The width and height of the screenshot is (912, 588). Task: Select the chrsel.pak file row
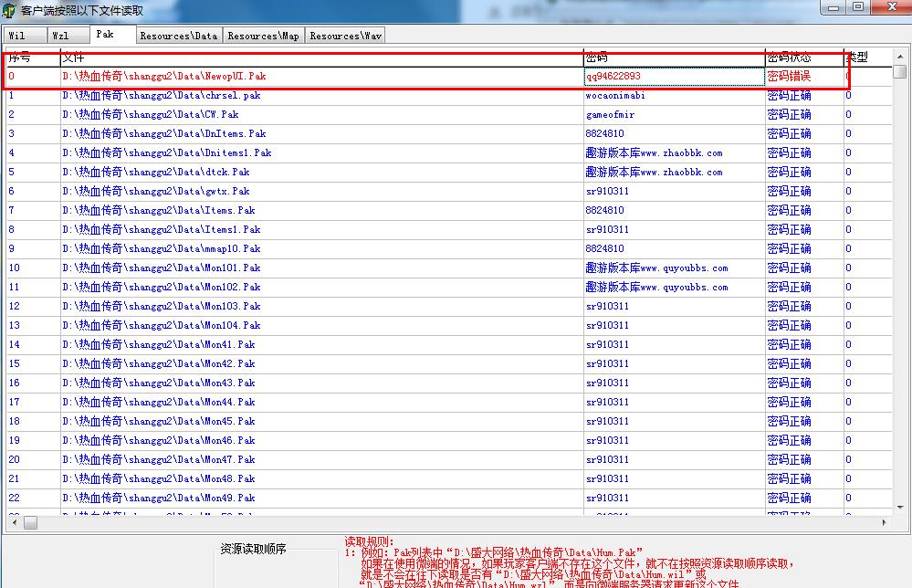tap(162, 96)
